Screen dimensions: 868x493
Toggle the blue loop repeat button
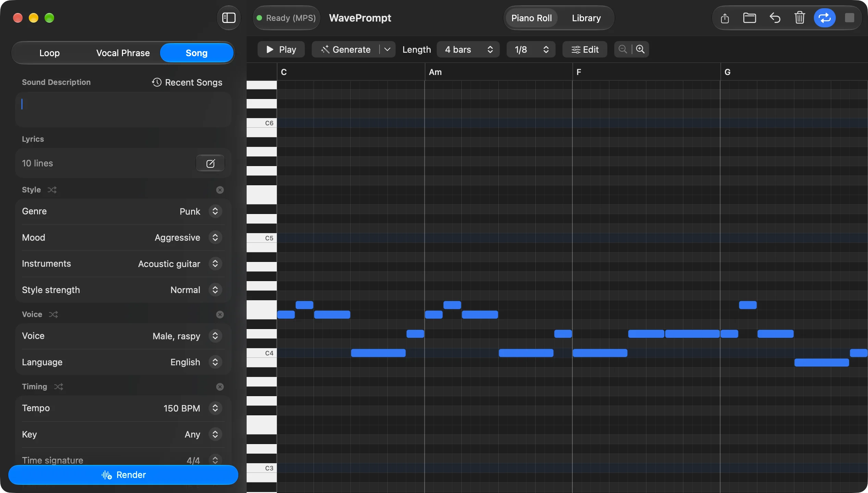point(825,18)
